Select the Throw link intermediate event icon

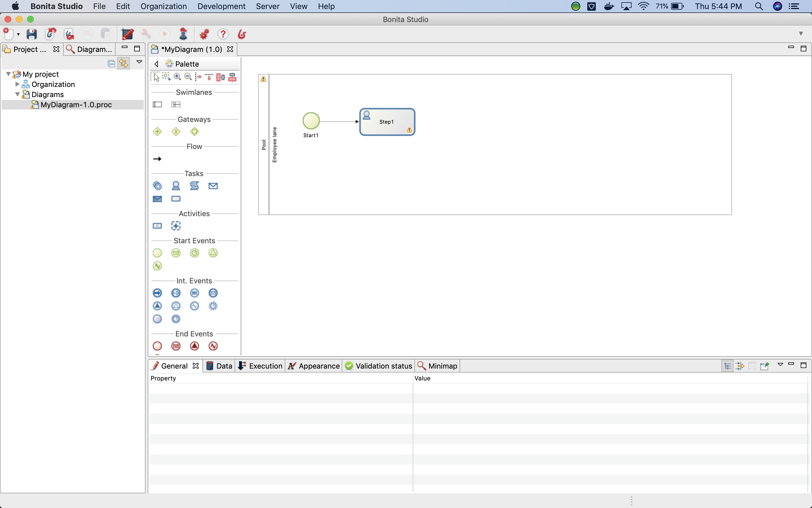157,293
